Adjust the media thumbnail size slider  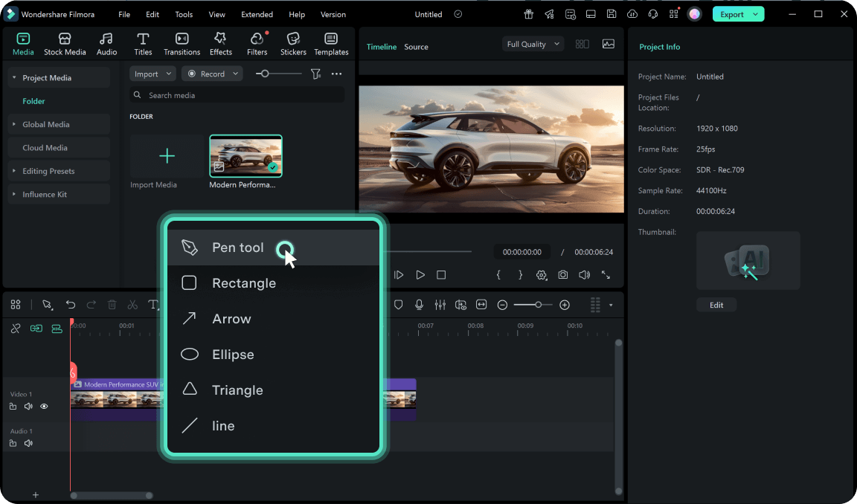click(x=265, y=74)
